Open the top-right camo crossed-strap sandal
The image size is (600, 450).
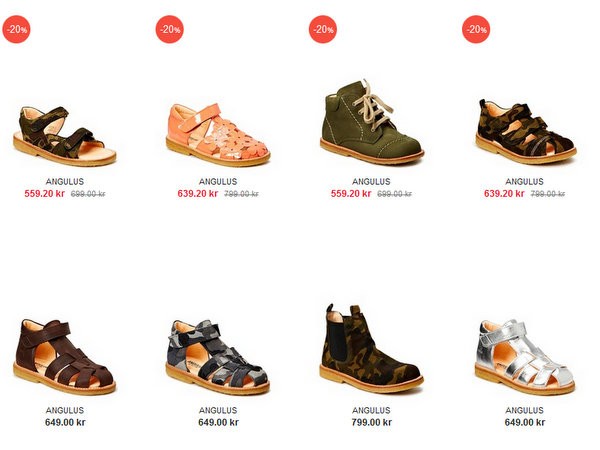(x=526, y=132)
